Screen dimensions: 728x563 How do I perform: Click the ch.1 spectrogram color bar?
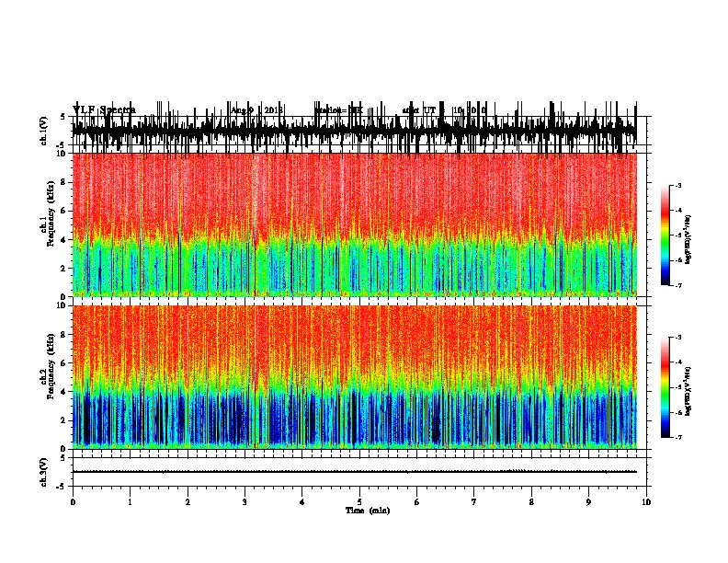point(665,236)
